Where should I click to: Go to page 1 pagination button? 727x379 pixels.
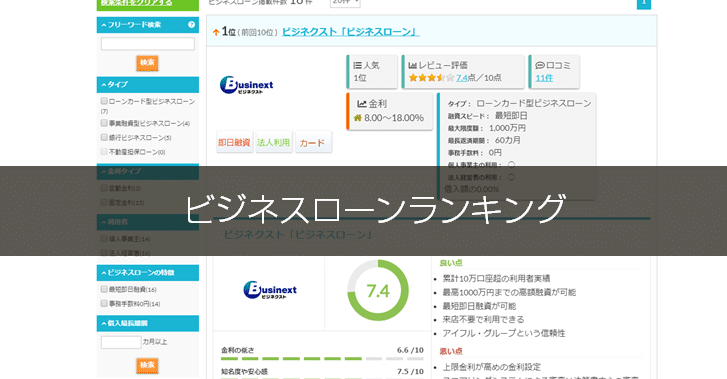point(644,4)
